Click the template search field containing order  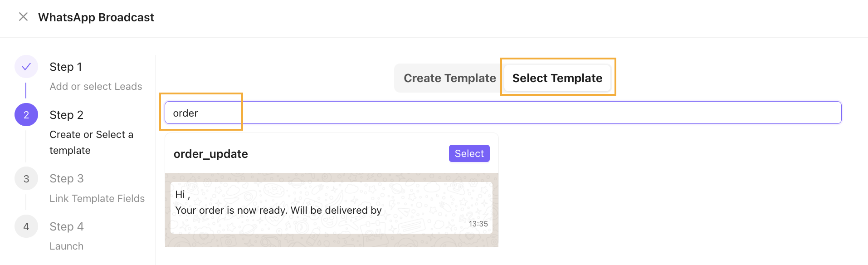click(503, 113)
